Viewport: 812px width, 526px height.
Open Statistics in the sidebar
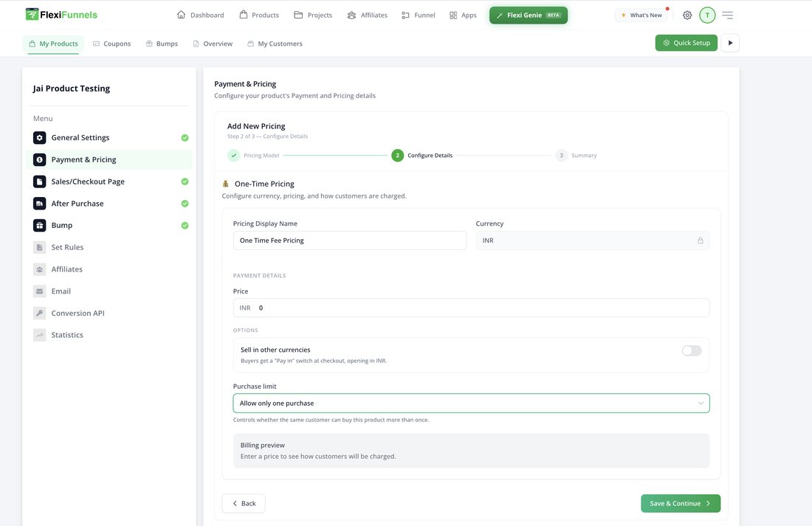[x=109, y=335]
